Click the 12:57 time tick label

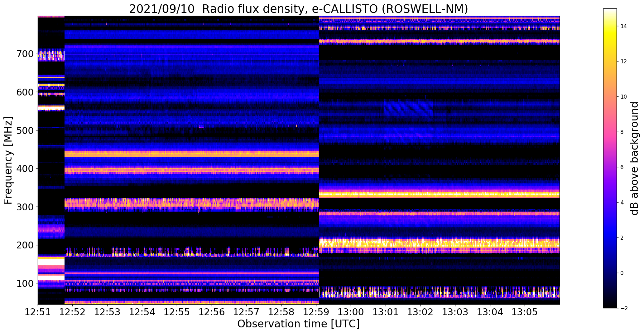[246, 311]
